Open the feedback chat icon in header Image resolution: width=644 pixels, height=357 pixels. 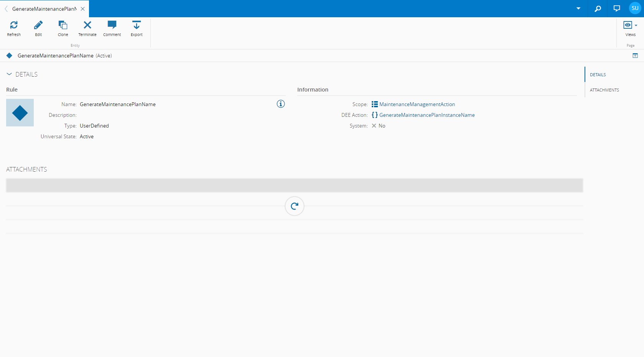(617, 8)
